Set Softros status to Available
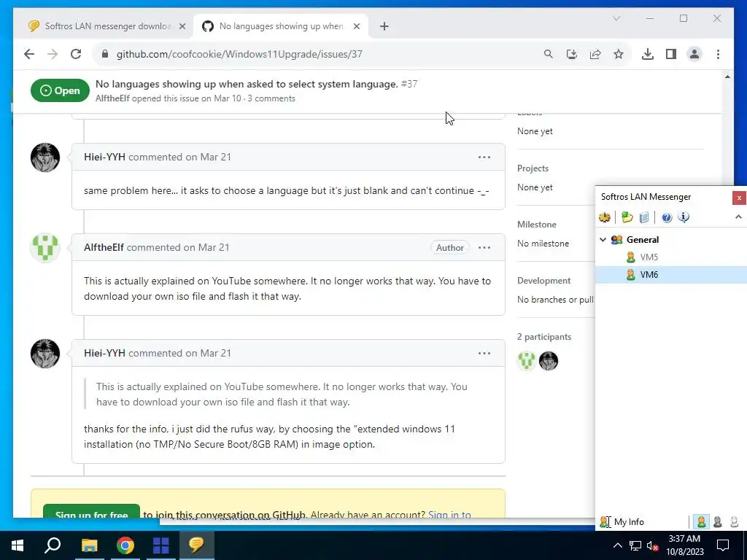 click(x=701, y=522)
